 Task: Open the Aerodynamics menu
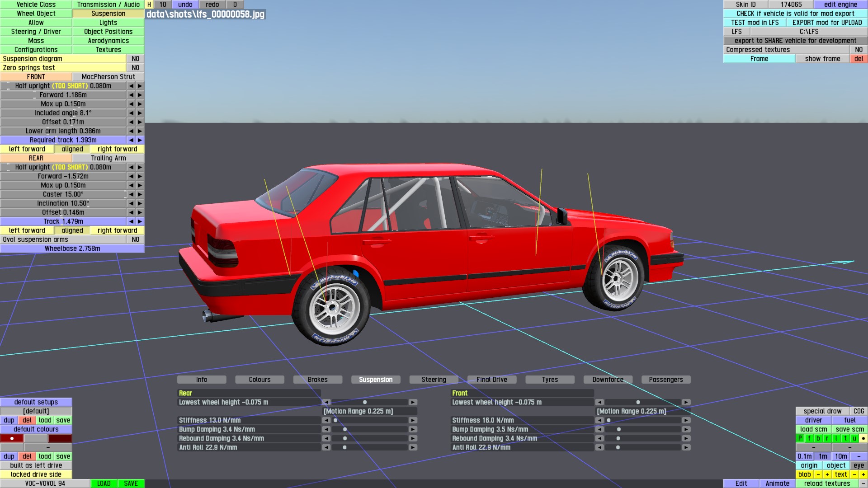point(108,41)
